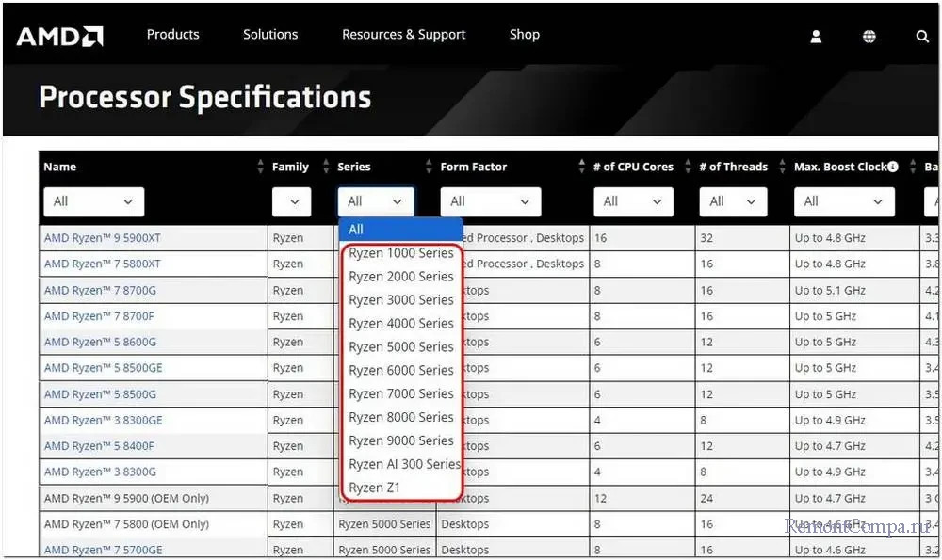Click the Max. Boost Clock info icon
Image resolution: width=942 pixels, height=560 pixels.
[892, 167]
